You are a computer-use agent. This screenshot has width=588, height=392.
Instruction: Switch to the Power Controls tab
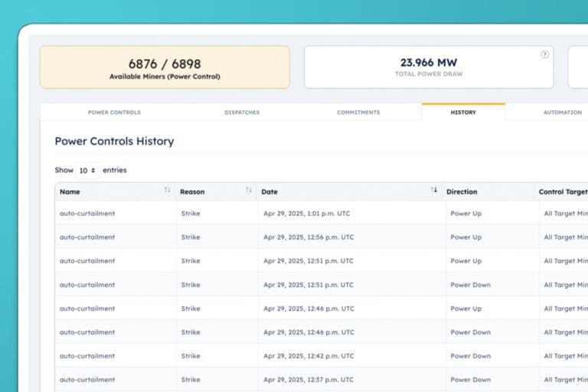[x=114, y=113]
